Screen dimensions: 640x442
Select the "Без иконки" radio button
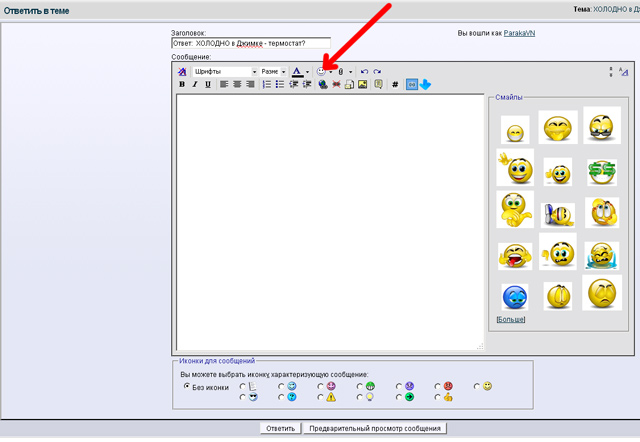186,386
